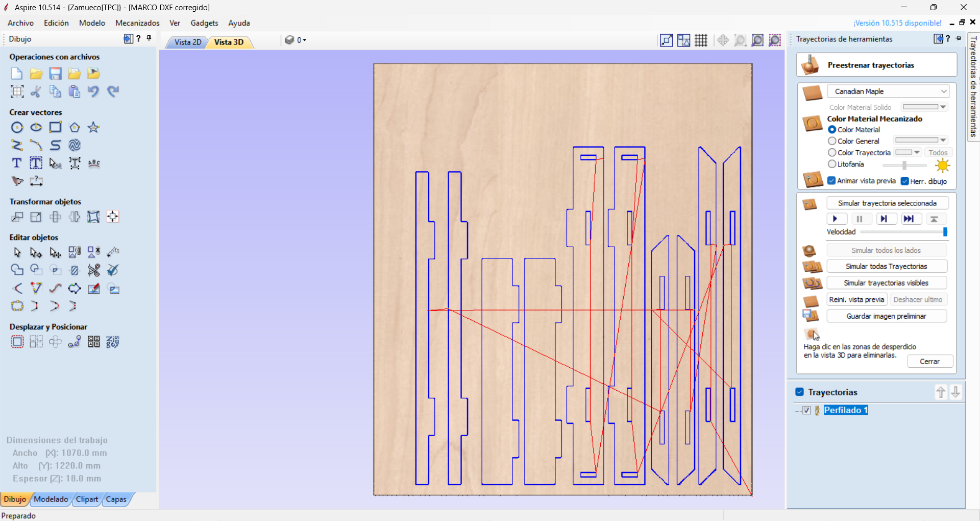This screenshot has height=521, width=980.
Task: Click the Undo arrow icon
Action: [93, 91]
